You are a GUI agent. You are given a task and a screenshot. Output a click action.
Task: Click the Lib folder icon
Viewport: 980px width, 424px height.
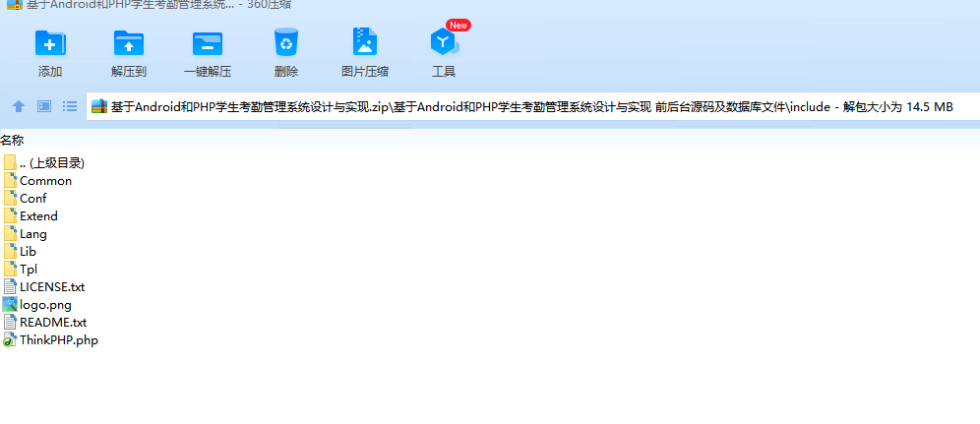(x=10, y=252)
